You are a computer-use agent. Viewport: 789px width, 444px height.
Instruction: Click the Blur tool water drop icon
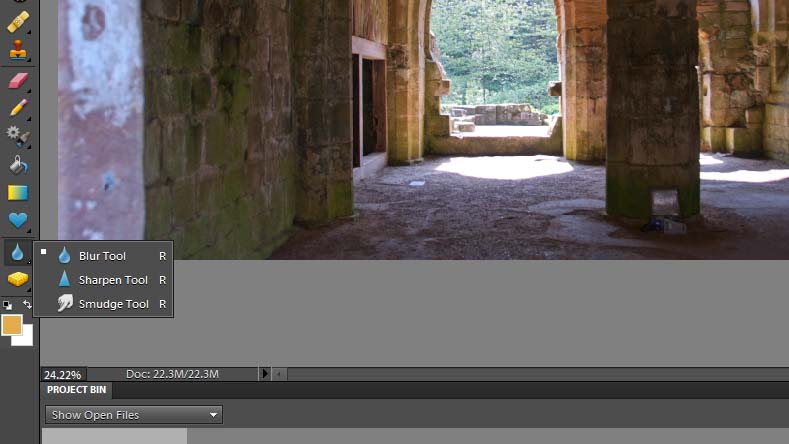[18, 253]
